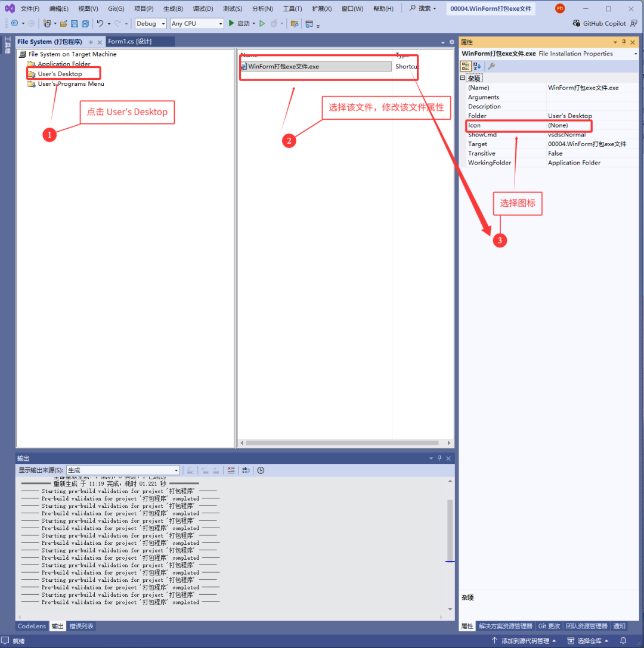Switch to the 团队资源管理器 tab
This screenshot has height=648, width=644.
(587, 626)
